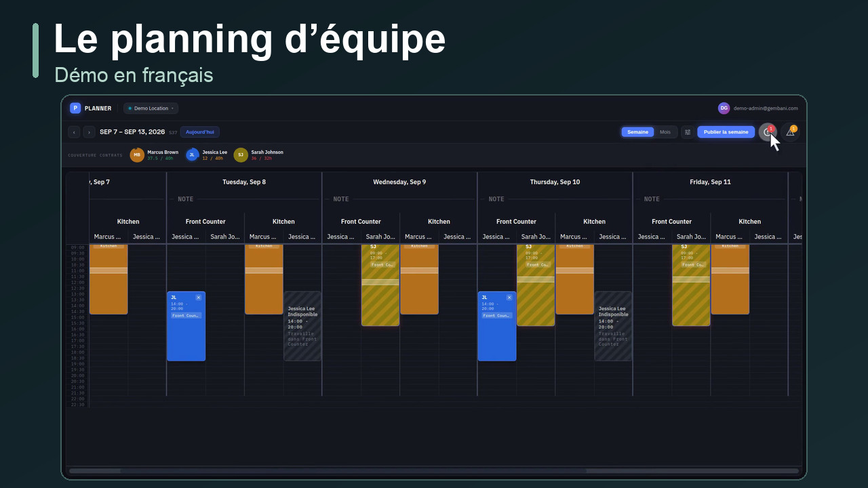Click the DG user avatar
This screenshot has height=488, width=868.
pyautogui.click(x=724, y=108)
